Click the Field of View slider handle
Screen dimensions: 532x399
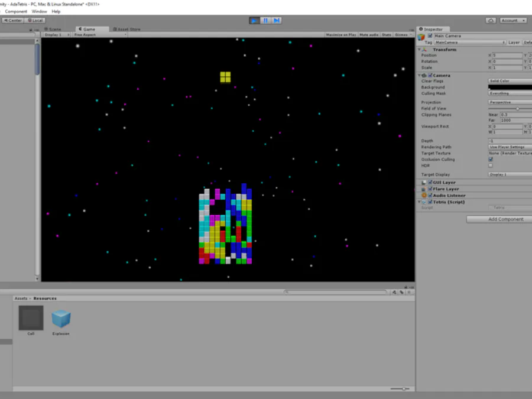517,109
